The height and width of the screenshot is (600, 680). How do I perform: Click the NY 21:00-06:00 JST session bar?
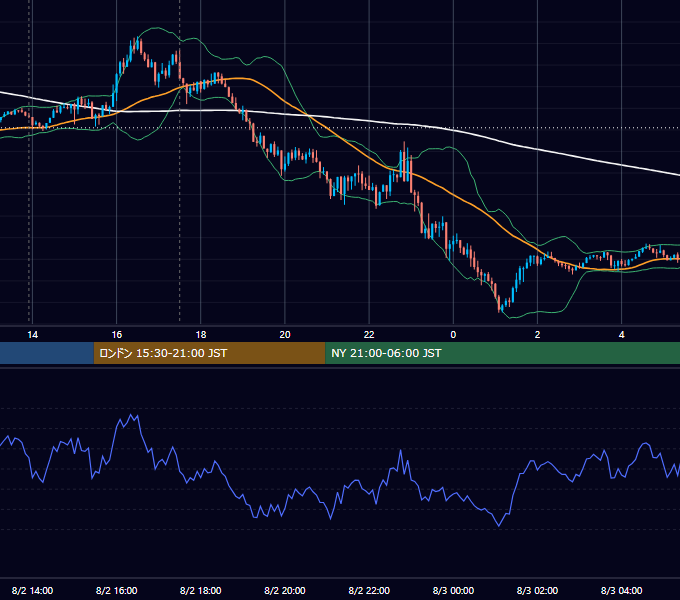pyautogui.click(x=503, y=353)
